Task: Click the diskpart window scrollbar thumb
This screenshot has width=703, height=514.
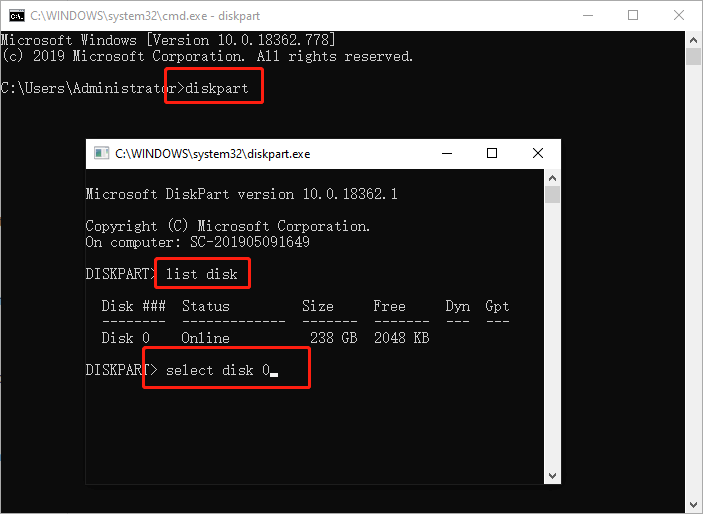Action: pos(552,194)
